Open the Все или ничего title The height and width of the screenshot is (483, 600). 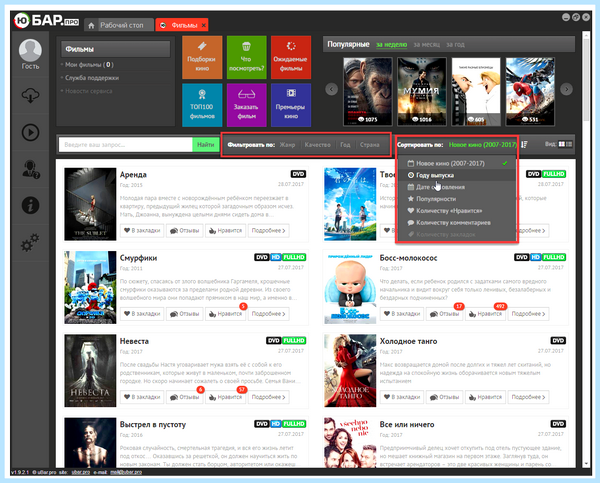(x=407, y=424)
